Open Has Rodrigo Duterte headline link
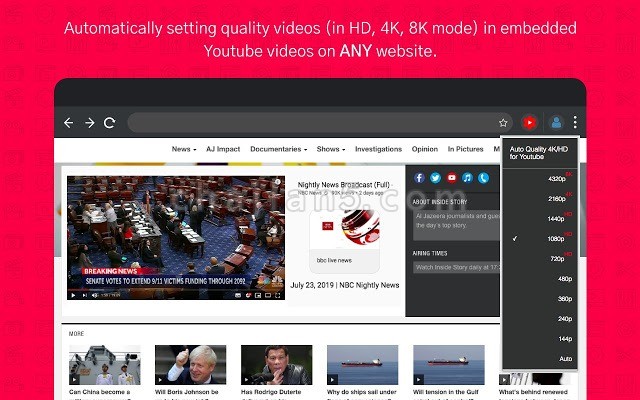This screenshot has height=400, width=640. point(271,392)
